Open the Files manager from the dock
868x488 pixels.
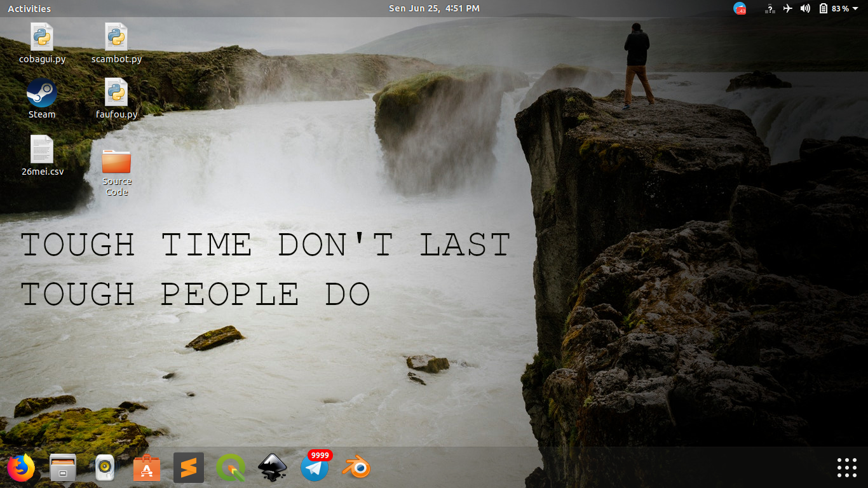(63, 468)
